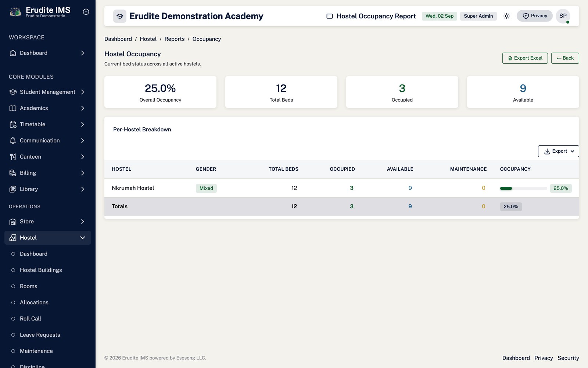Click the Canteen utensils icon
The height and width of the screenshot is (368, 588).
coord(13,157)
